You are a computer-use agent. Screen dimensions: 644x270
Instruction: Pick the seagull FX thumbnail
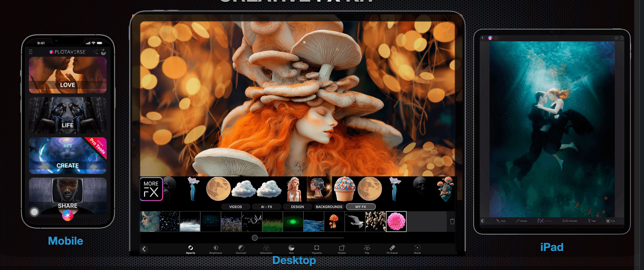[x=355, y=221]
